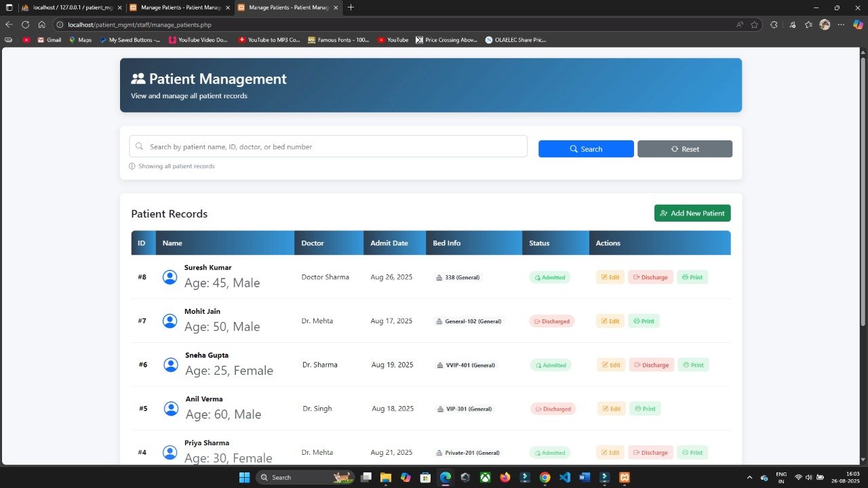The image size is (868, 488).
Task: Expand browser settings and more menu
Action: point(841,24)
